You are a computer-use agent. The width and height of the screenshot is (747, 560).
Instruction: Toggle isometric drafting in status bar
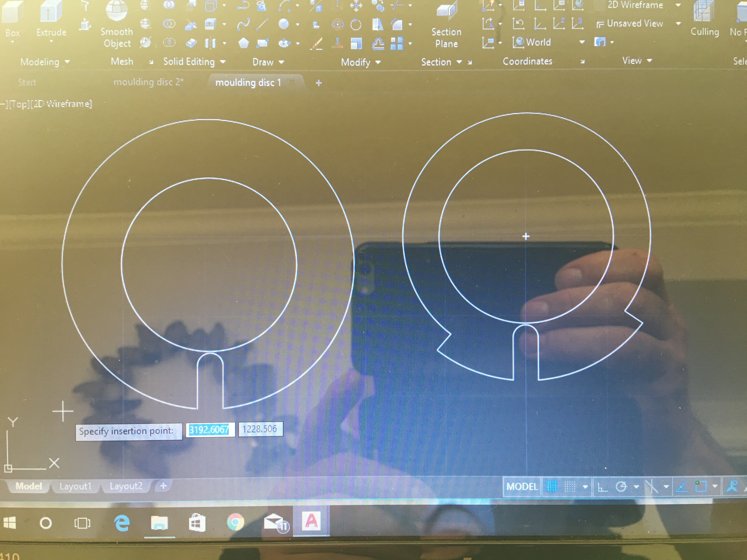tap(652, 487)
